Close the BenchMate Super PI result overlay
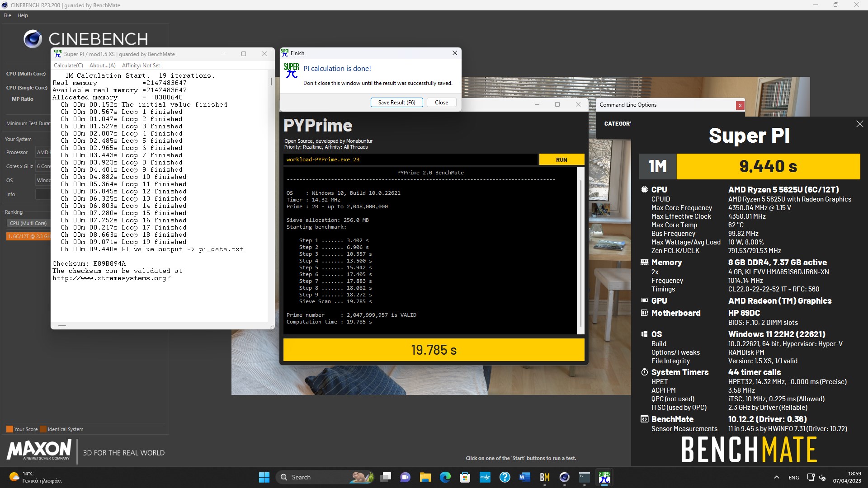The height and width of the screenshot is (488, 868). point(859,124)
